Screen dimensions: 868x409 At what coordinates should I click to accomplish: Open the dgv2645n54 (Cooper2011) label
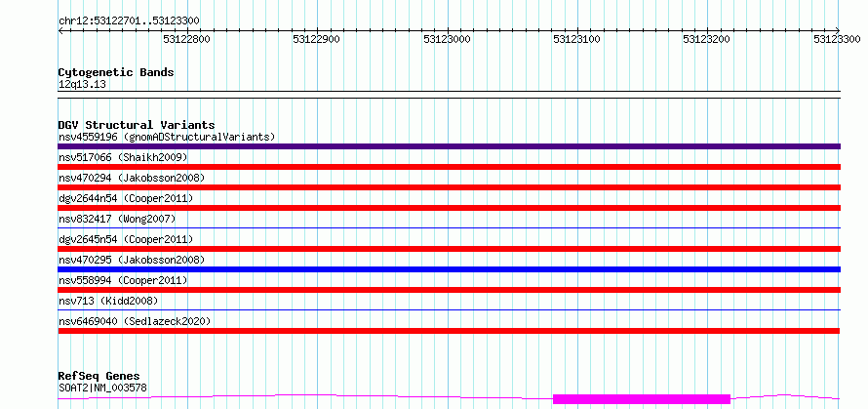(x=126, y=239)
